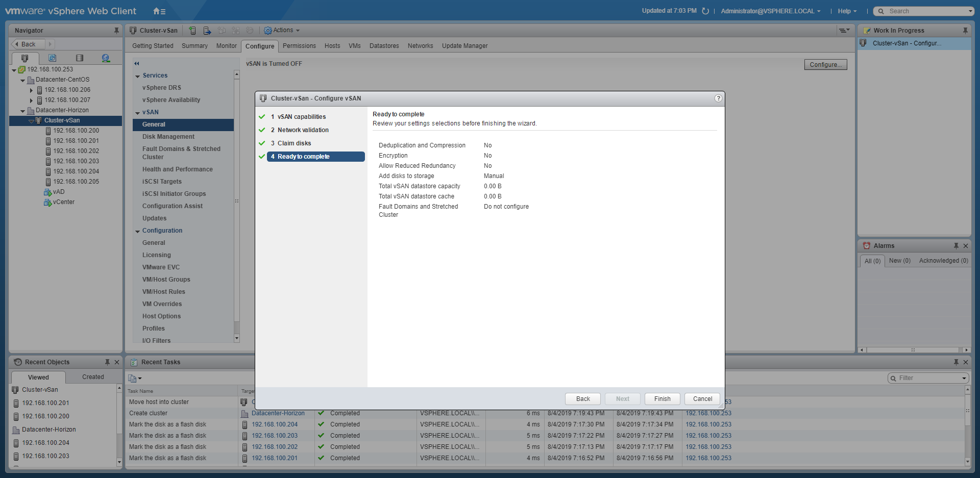
Task: Click the Move Hosts into Cluster icon
Action: 207,31
